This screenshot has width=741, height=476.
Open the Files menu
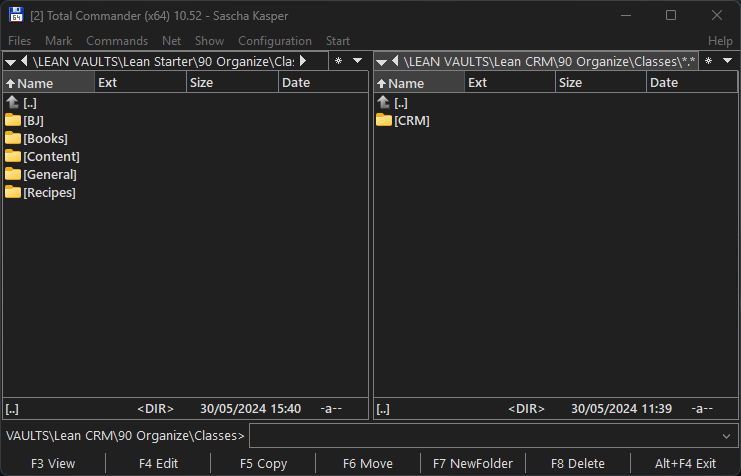pos(19,41)
